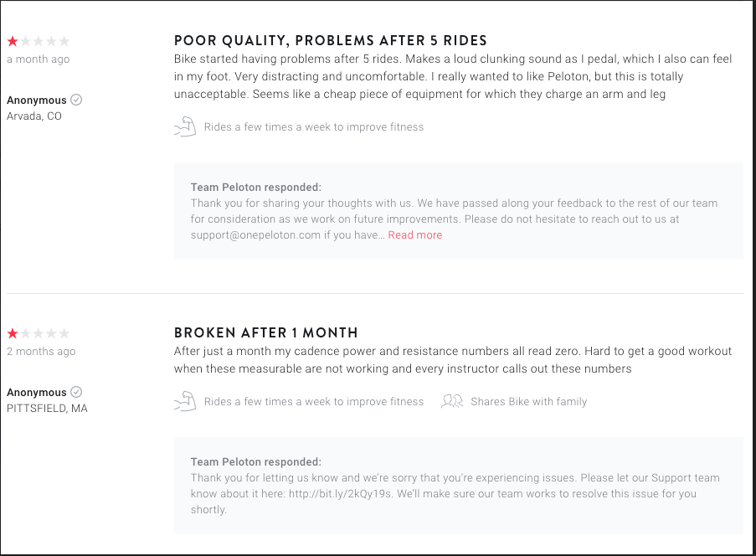Image resolution: width=756 pixels, height=556 pixels.
Task: Open the 'Poor Quality, Problems After 5 Rides' title
Action: click(331, 40)
